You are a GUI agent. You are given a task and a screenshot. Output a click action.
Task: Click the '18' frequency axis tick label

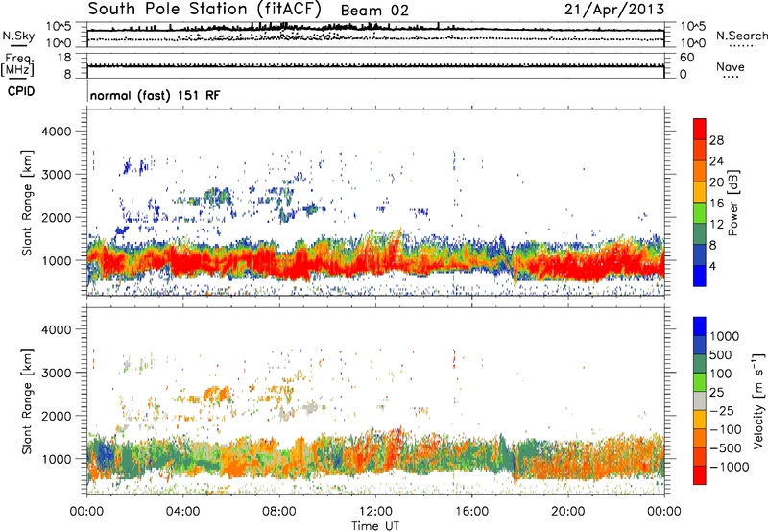(64, 58)
